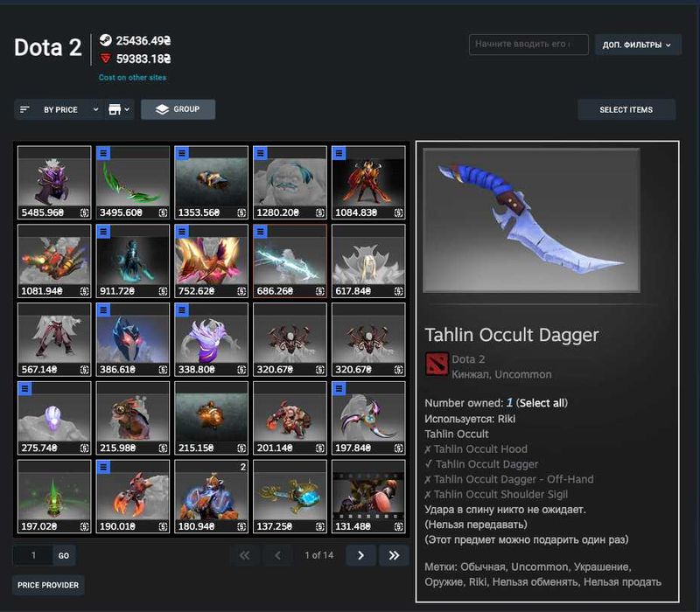
Task: Click Tahlin Occult Shoulder Sigil entry
Action: pyautogui.click(x=496, y=495)
